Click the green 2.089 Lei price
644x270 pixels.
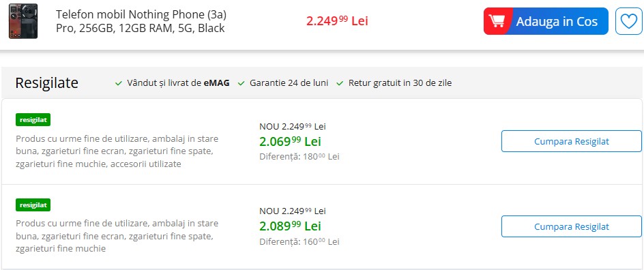point(291,226)
